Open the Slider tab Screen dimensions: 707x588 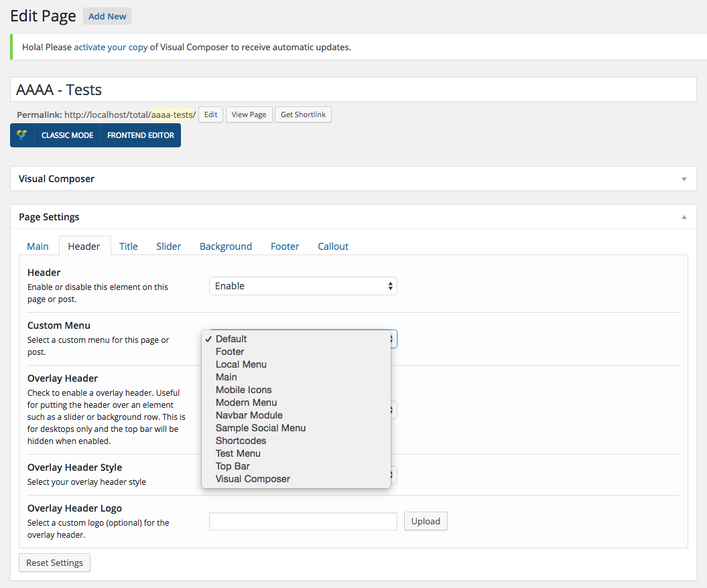(x=169, y=246)
